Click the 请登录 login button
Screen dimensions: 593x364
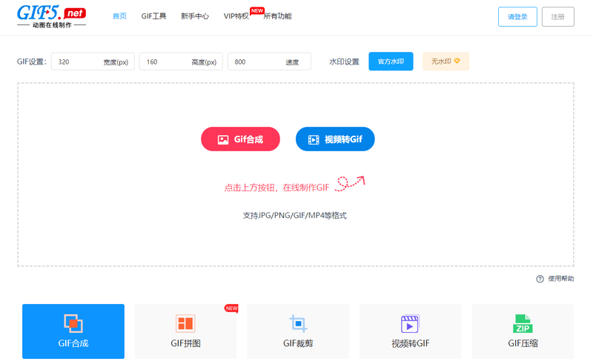coord(517,16)
